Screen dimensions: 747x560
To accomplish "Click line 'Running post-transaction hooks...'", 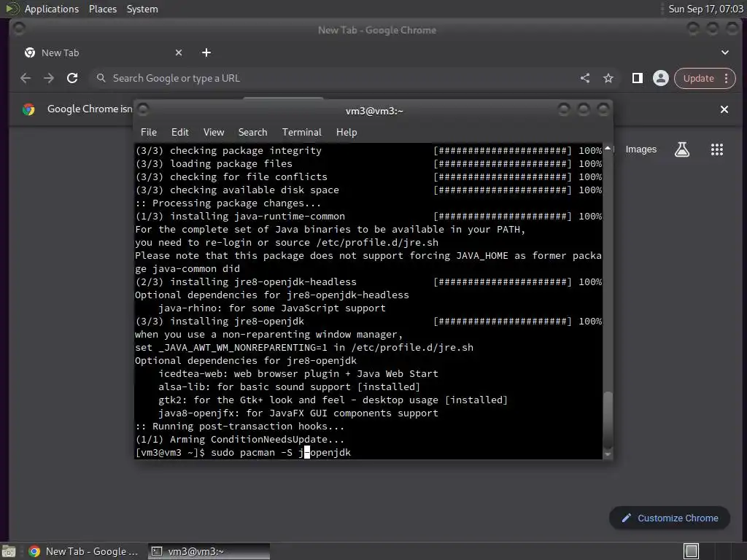I will pos(239,426).
